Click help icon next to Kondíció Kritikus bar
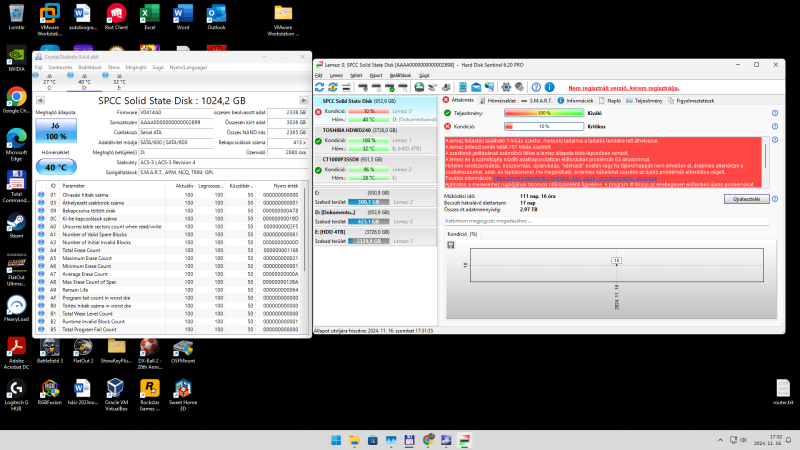The height and width of the screenshot is (450, 800). [774, 127]
